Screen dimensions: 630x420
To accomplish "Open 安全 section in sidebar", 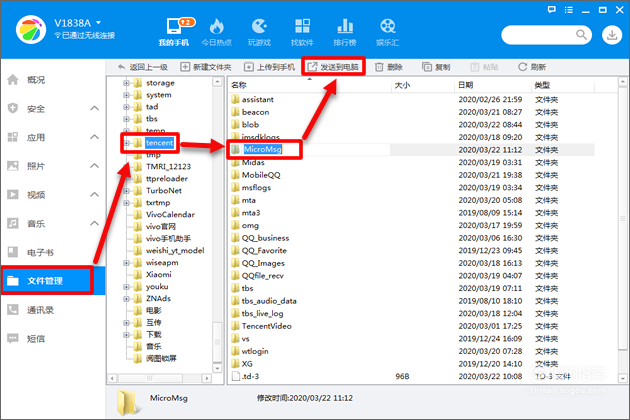I will click(x=52, y=109).
